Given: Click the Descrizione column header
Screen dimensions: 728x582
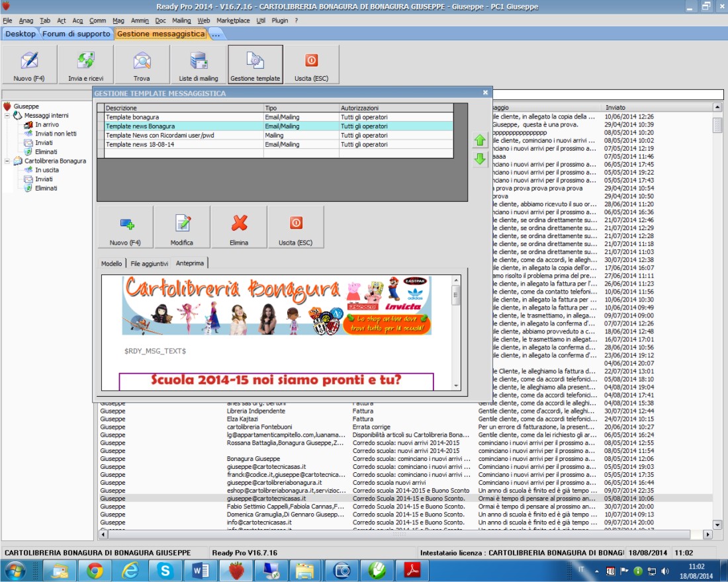Looking at the screenshot, I should 184,108.
